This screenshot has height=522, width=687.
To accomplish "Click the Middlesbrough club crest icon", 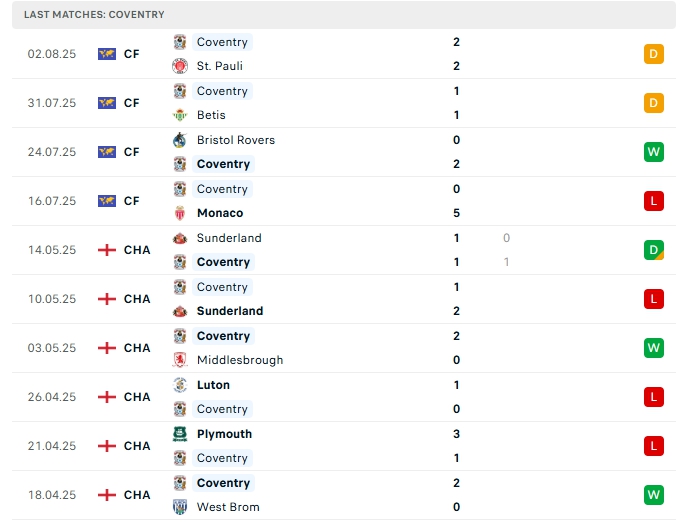I will tap(180, 360).
